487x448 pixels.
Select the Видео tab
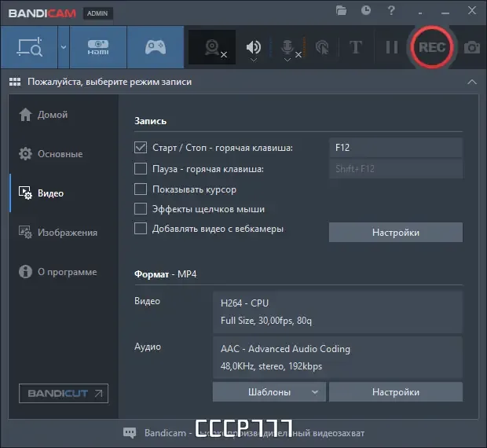[42, 193]
